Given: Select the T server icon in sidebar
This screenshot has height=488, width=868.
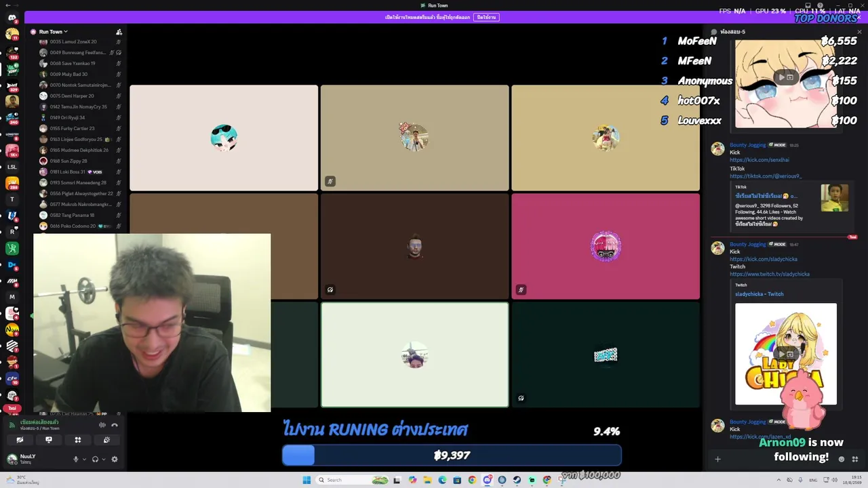Looking at the screenshot, I should tap(12, 199).
